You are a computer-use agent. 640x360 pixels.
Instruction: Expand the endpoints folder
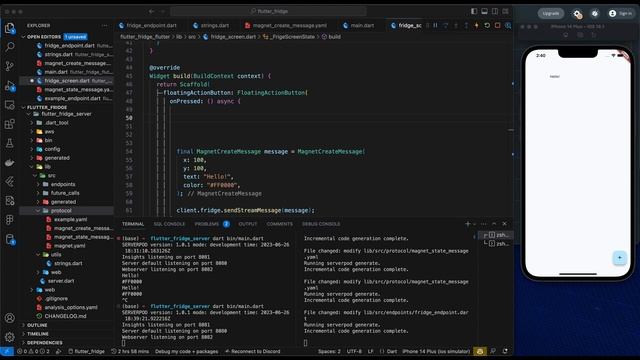click(38, 184)
